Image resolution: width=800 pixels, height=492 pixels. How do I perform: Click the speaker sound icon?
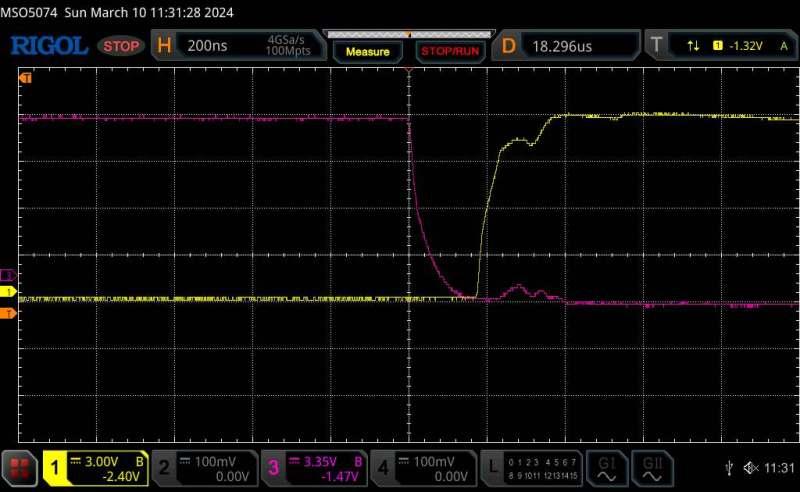pos(751,468)
